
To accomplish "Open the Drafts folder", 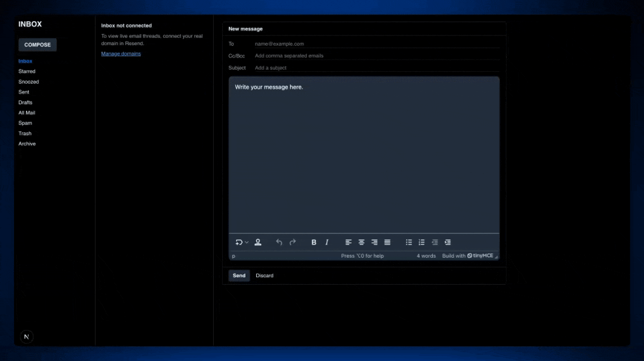I will pyautogui.click(x=25, y=102).
